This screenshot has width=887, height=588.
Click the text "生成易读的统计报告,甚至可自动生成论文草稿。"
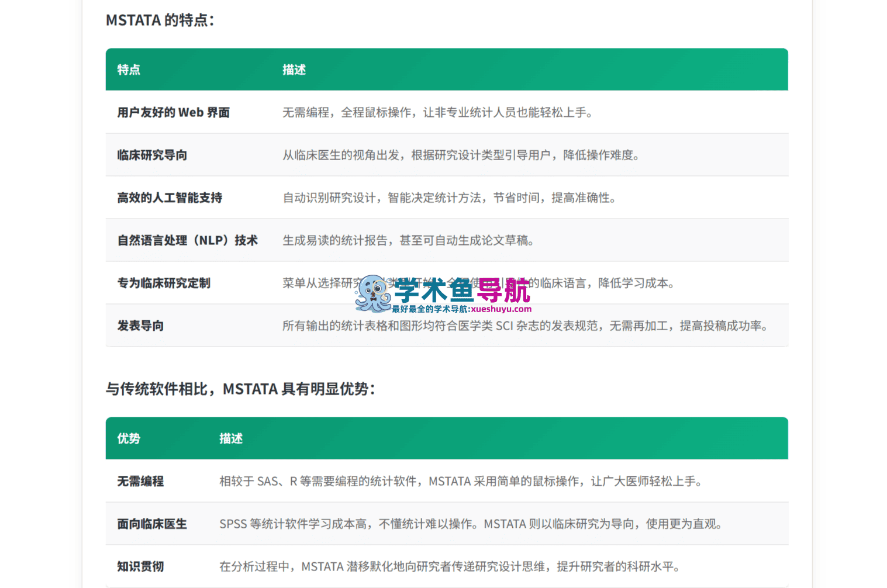409,240
